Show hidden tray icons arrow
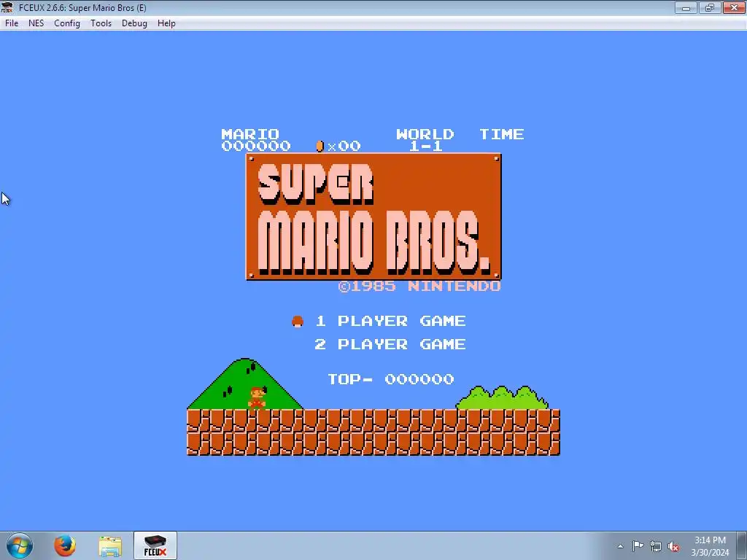 (x=620, y=546)
